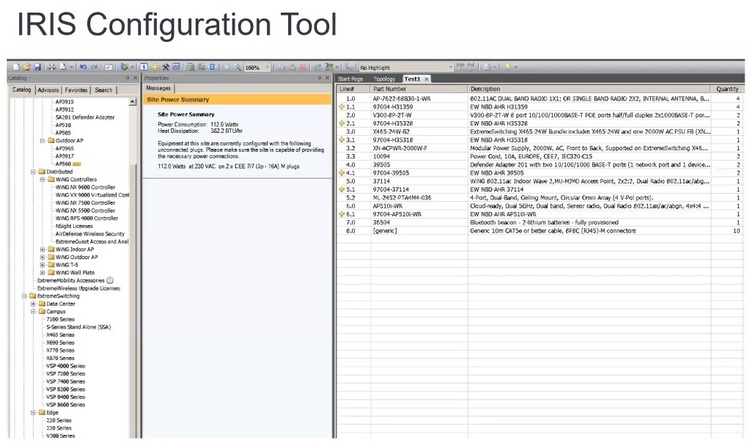Screen dimensions: 750x443
Task: Expand the WiNG Outdoor AP node
Action: pyautogui.click(x=43, y=257)
